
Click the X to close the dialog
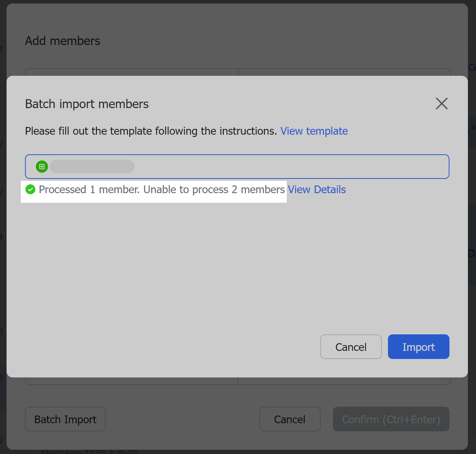[441, 103]
